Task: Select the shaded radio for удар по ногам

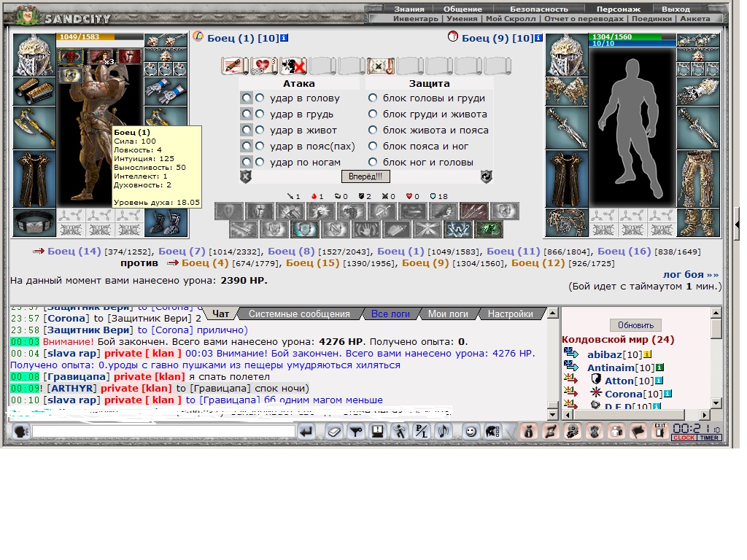Action: pyautogui.click(x=246, y=162)
